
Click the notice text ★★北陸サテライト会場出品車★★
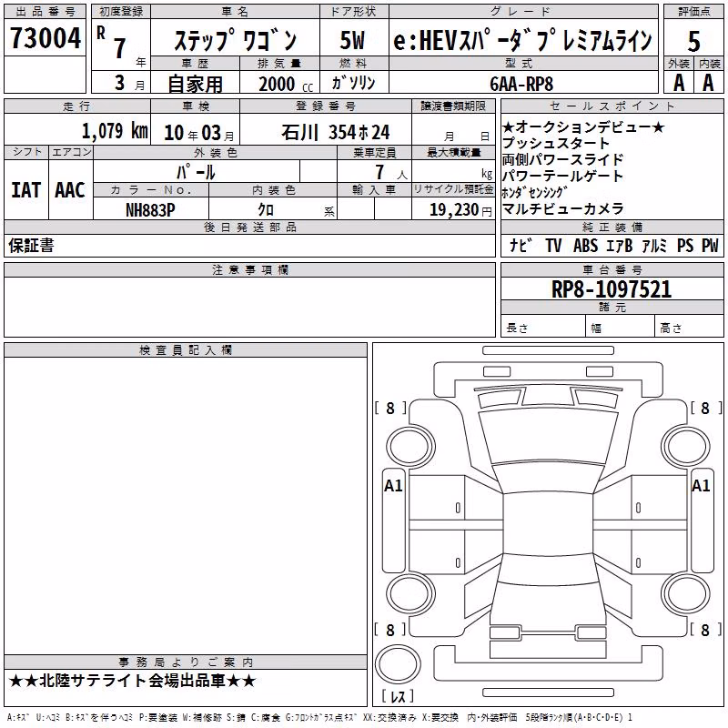point(132,681)
